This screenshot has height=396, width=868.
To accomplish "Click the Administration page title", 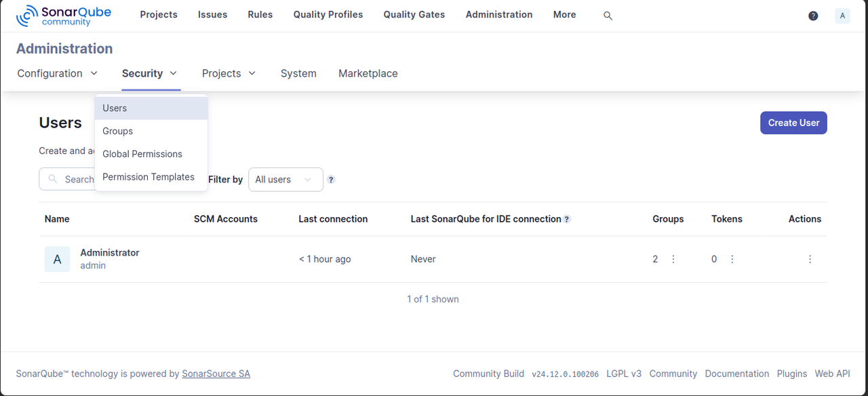I will (x=64, y=49).
